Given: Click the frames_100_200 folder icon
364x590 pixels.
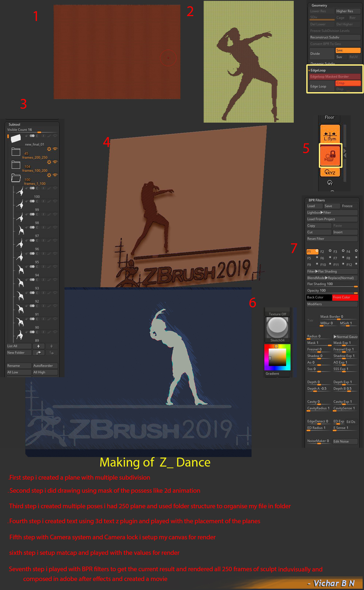Looking at the screenshot, I should pyautogui.click(x=16, y=165).
